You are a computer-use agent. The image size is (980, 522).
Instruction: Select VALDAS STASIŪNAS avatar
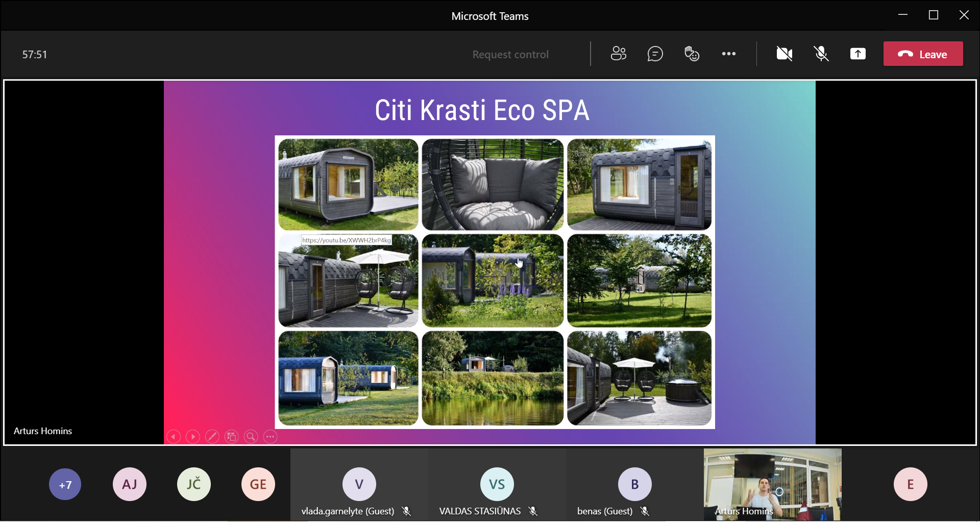[497, 484]
